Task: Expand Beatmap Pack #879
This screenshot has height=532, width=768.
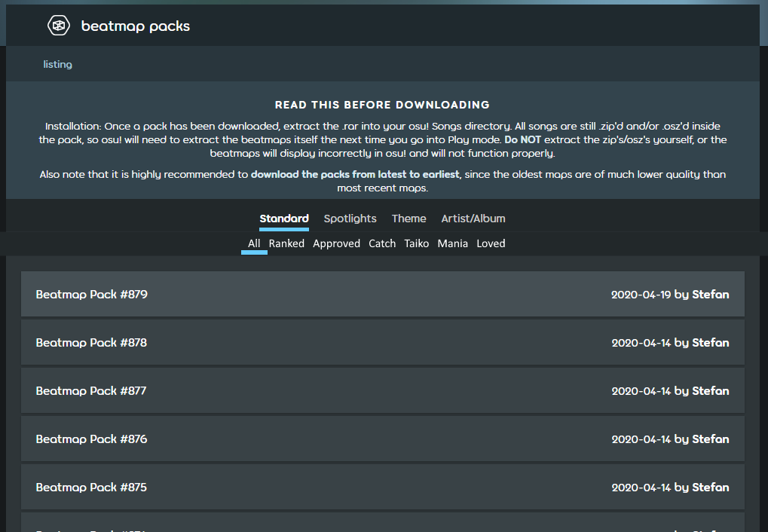Action: pyautogui.click(x=382, y=294)
